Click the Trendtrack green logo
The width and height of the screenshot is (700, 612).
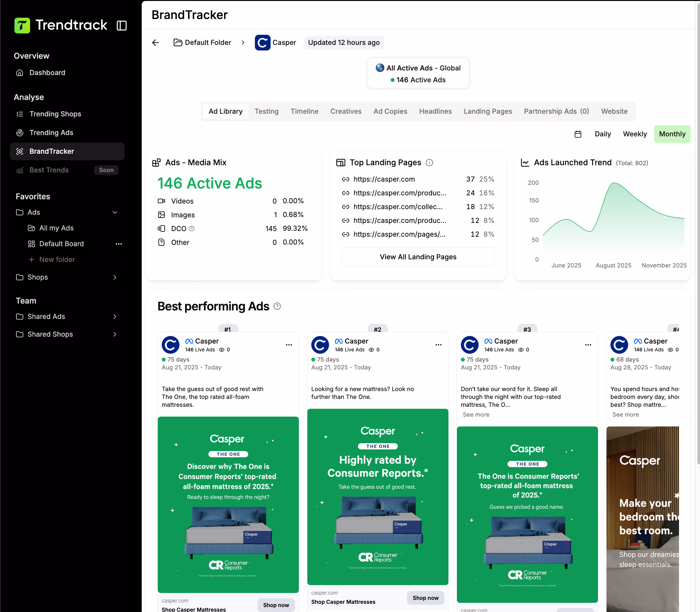pos(22,26)
